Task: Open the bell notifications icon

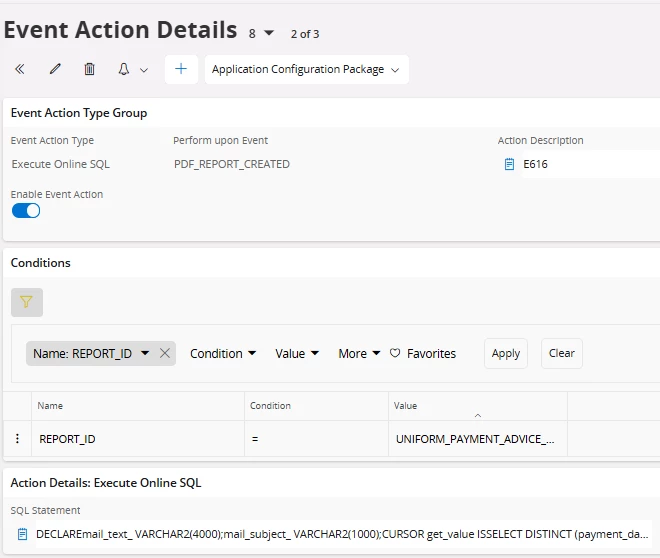Action: (x=125, y=70)
